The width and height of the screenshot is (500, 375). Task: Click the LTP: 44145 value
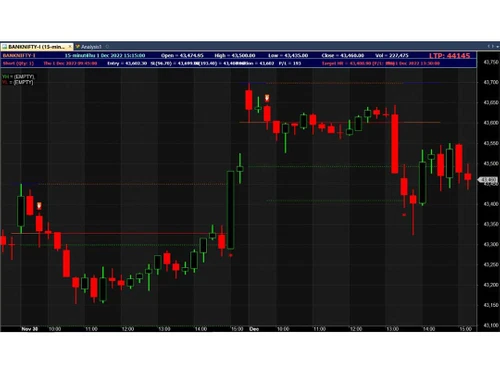pos(449,56)
